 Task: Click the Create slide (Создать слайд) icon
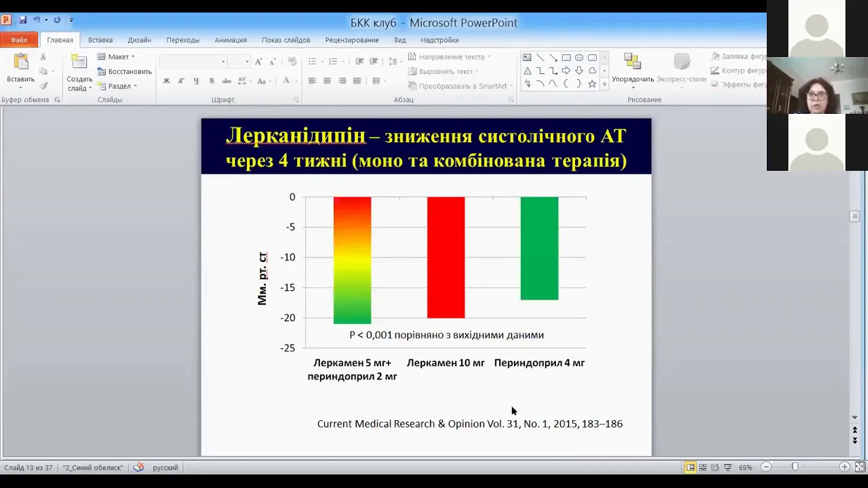[79, 62]
